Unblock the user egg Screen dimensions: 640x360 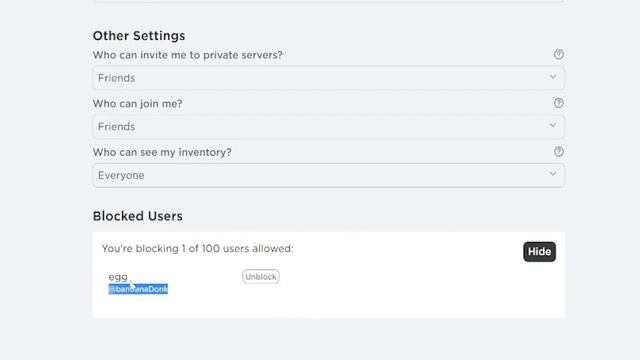[260, 277]
